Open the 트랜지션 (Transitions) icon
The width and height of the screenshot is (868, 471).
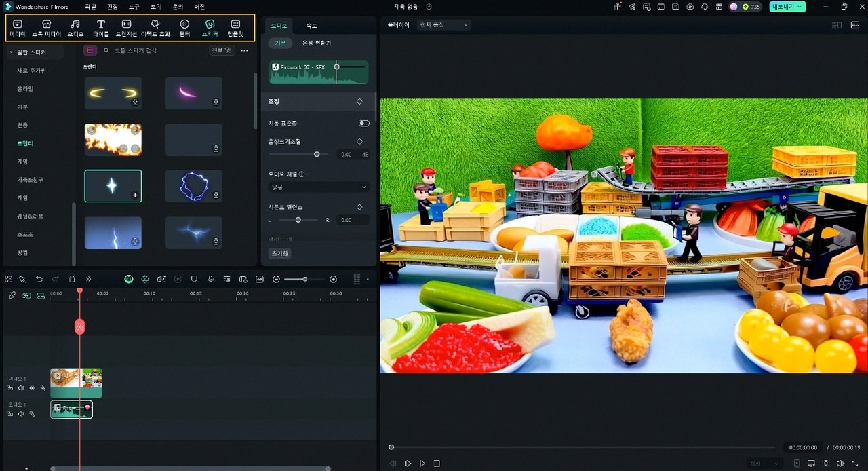(126, 28)
